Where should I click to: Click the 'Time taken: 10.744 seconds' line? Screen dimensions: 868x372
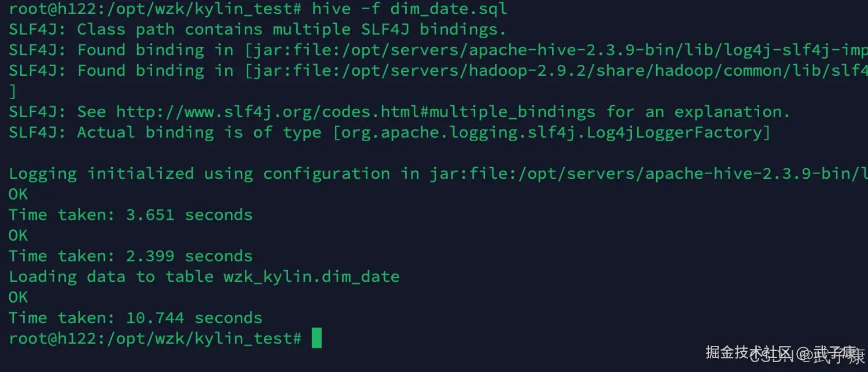[x=135, y=318]
